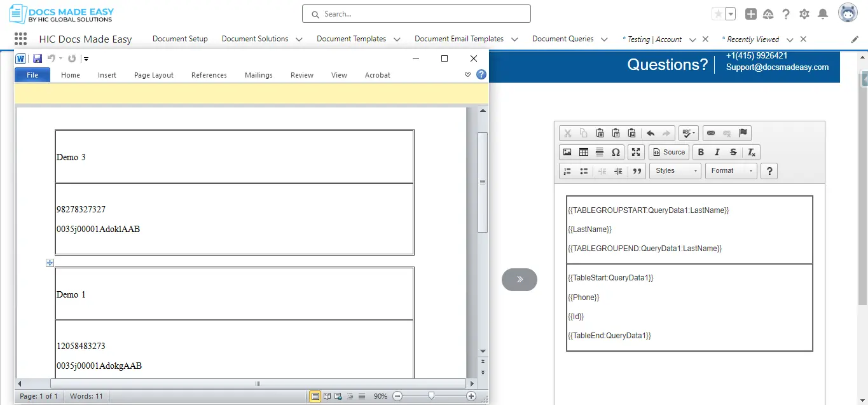Click the Salesforce search field

click(x=417, y=14)
